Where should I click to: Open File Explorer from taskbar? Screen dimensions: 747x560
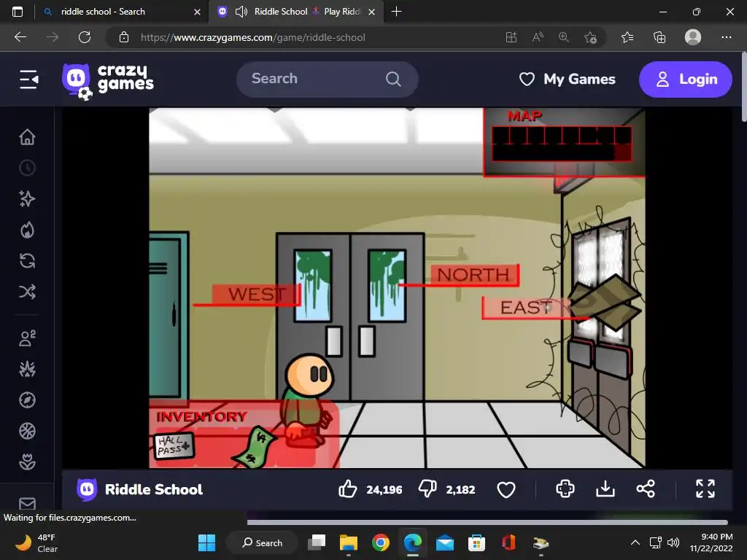click(x=348, y=542)
